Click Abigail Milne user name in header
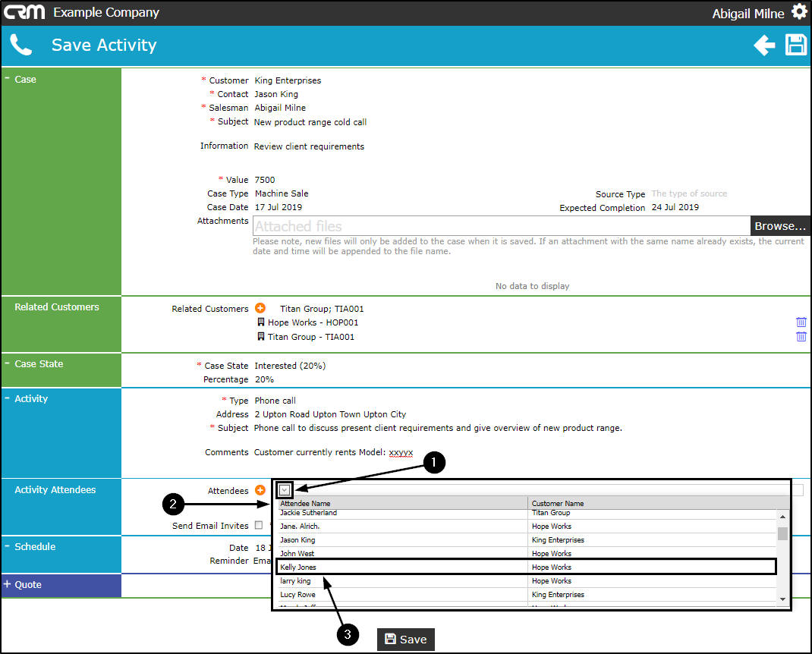Viewport: 812px width, 654px height. tap(747, 14)
